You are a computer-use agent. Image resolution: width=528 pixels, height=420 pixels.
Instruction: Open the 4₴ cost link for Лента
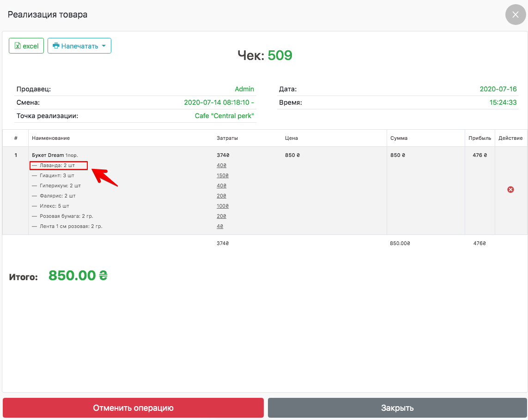coord(220,226)
